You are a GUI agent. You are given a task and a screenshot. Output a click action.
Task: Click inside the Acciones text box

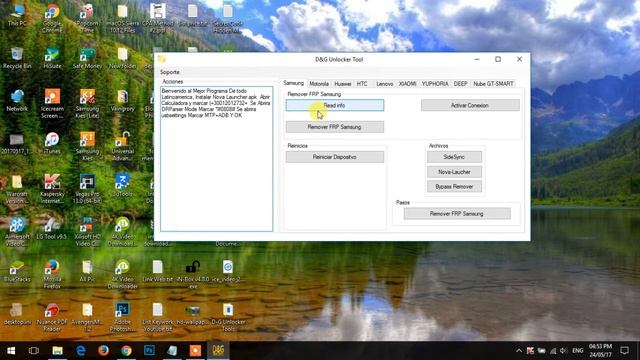point(217,159)
